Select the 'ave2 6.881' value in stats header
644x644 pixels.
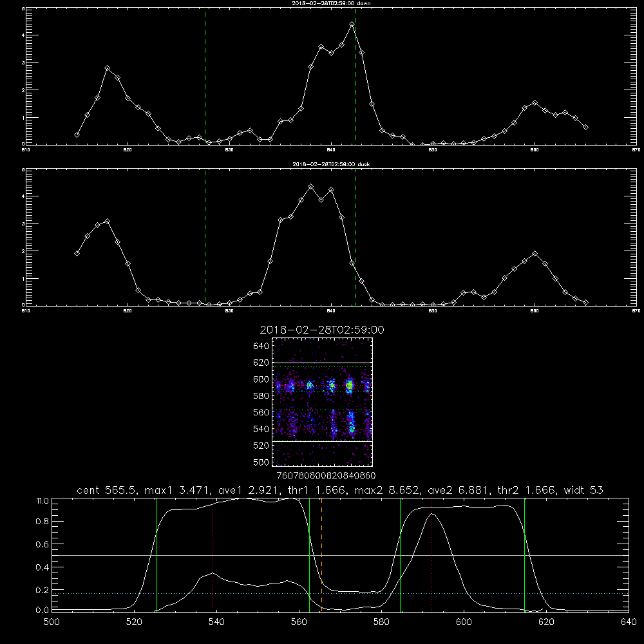click(x=459, y=490)
